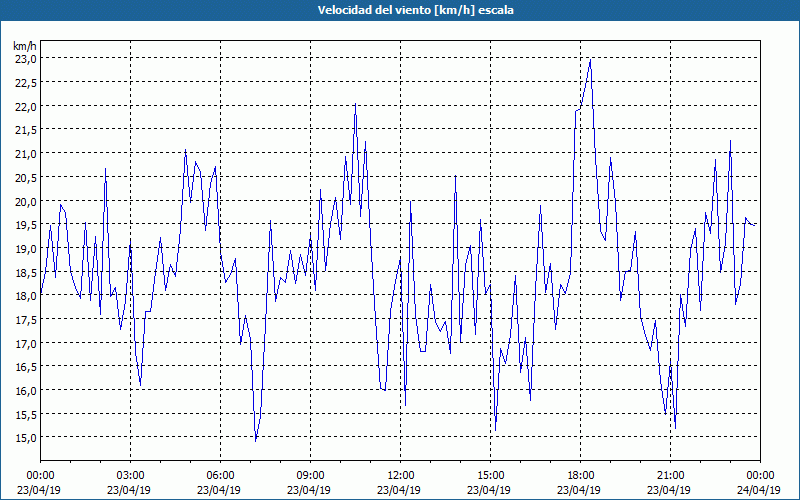The image size is (800, 500).
Task: Click the '22,5' y-axis value
Action: point(26,82)
